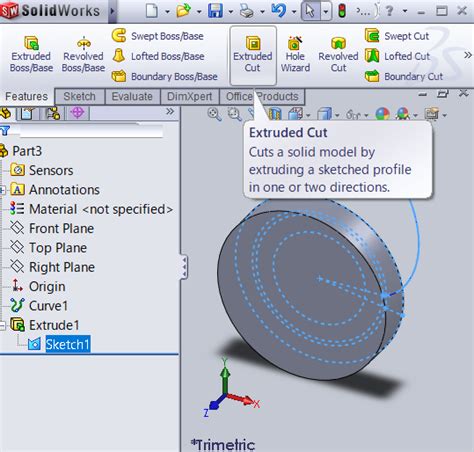Click the Boundary Cut tool

pos(404,76)
